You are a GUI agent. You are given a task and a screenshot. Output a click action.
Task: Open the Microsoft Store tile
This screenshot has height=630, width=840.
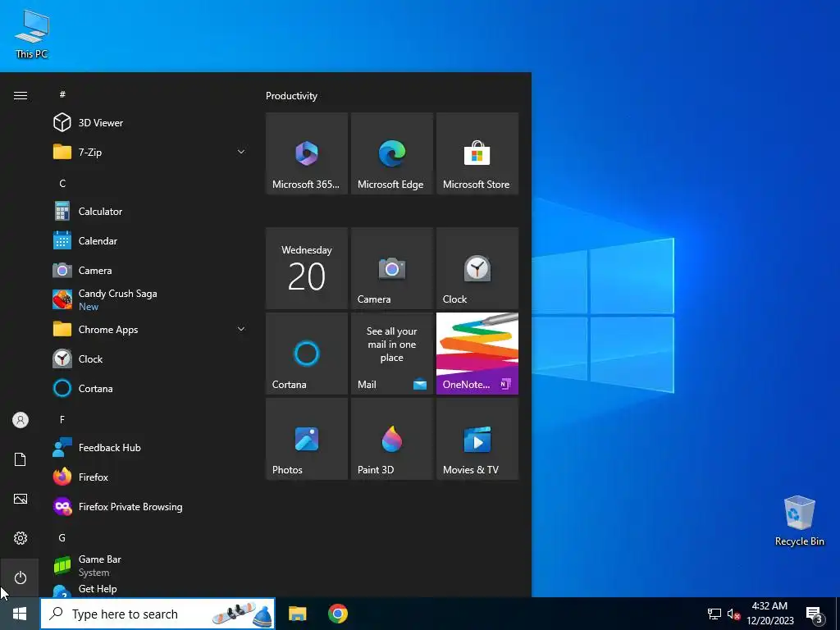477,153
